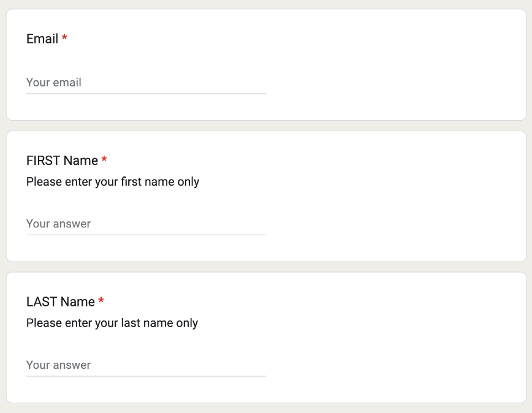532x413 pixels.
Task: Click the "FIRST Name" question label
Action: coord(62,161)
